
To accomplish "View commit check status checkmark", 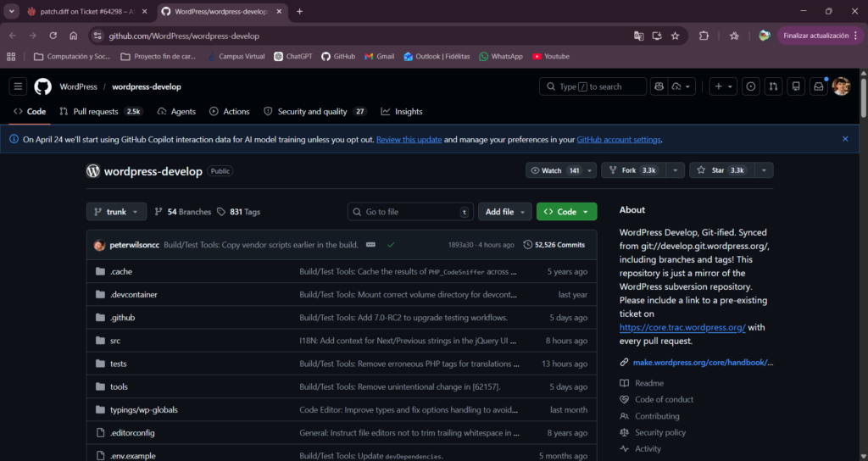I will [x=391, y=245].
